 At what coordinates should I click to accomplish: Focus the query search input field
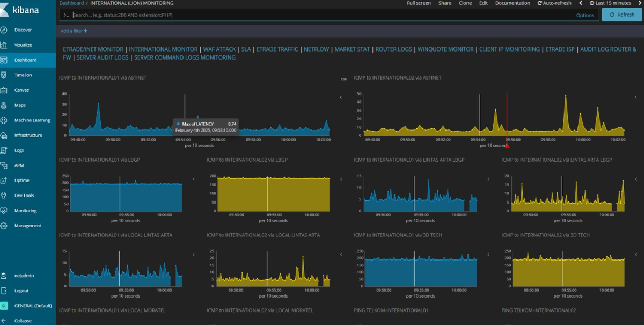[x=322, y=15]
